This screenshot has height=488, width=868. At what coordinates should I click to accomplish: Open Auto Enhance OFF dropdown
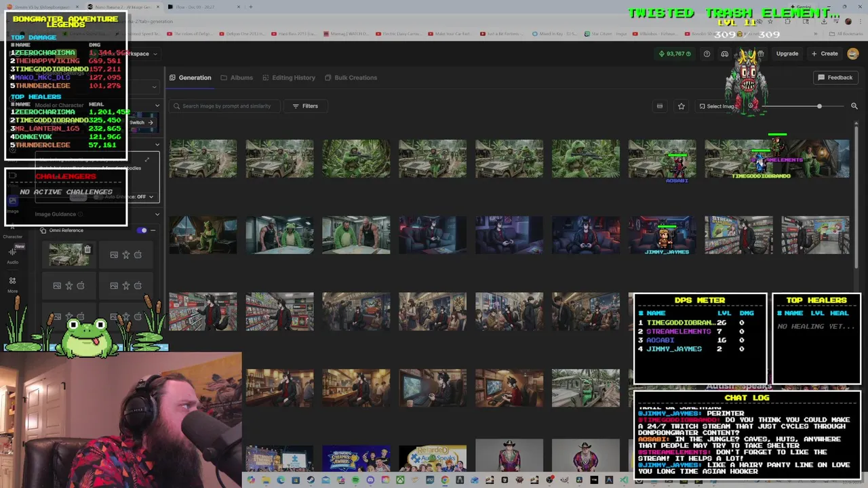[x=129, y=197]
